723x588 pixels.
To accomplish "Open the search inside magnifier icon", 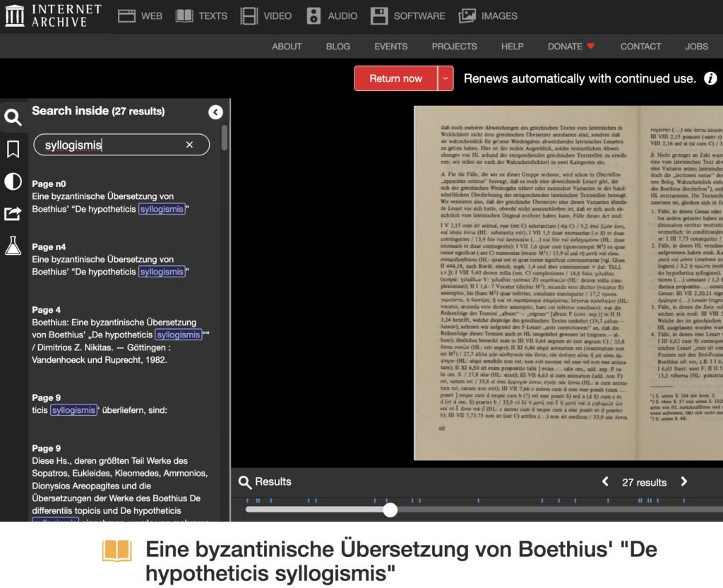I will (x=13, y=117).
